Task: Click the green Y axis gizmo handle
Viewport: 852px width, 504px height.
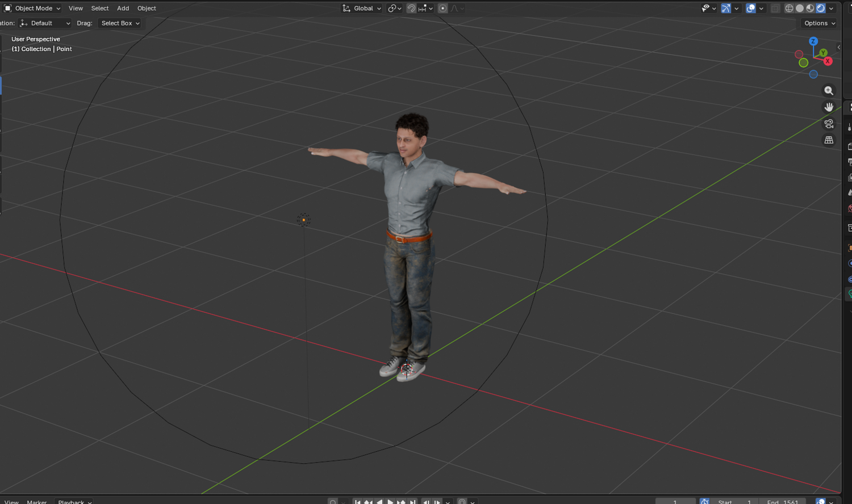Action: pos(823,53)
